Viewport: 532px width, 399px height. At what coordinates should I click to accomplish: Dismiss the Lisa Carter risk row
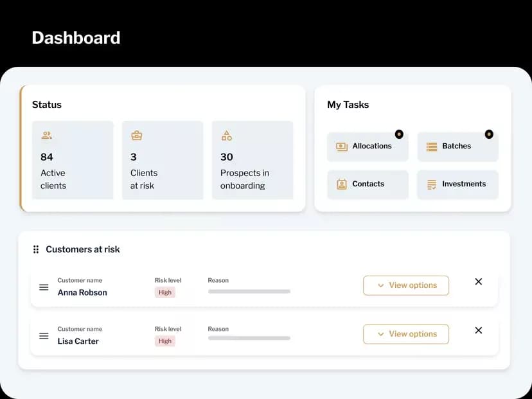478,330
